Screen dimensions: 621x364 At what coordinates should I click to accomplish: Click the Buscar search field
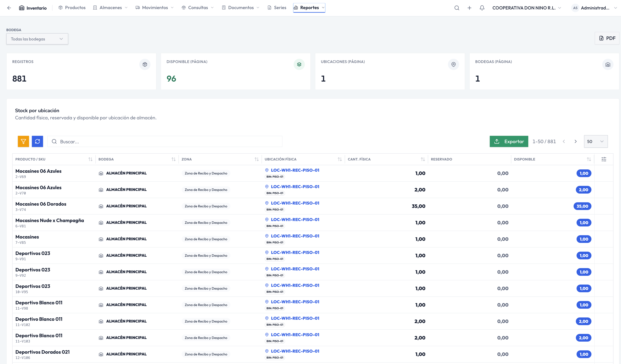point(165,141)
